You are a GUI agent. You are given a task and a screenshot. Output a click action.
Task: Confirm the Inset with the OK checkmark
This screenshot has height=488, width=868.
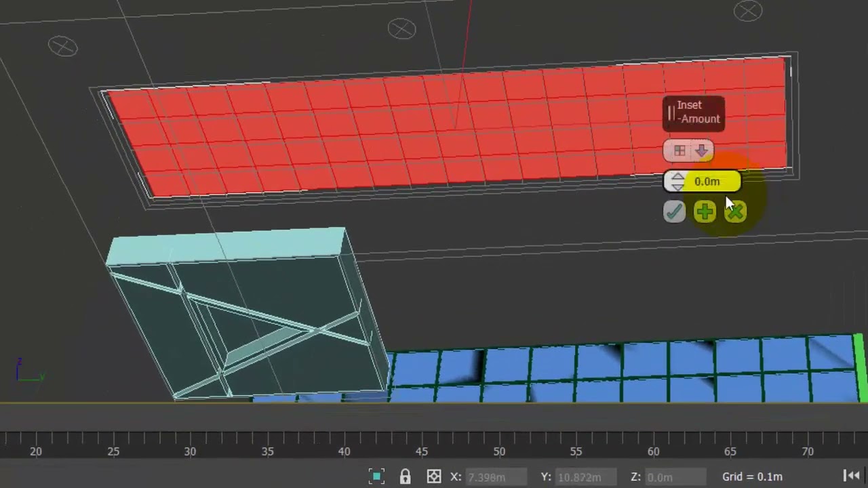[674, 212]
